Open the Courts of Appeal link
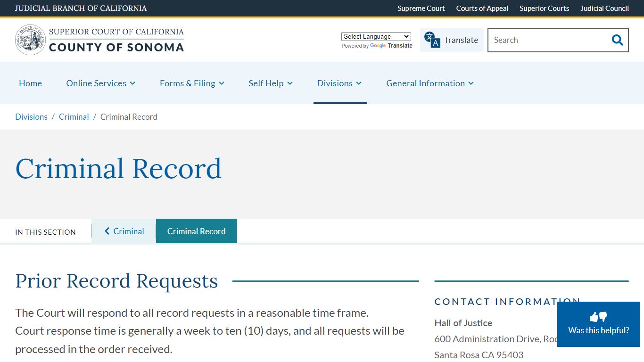The height and width of the screenshot is (362, 644). click(482, 8)
